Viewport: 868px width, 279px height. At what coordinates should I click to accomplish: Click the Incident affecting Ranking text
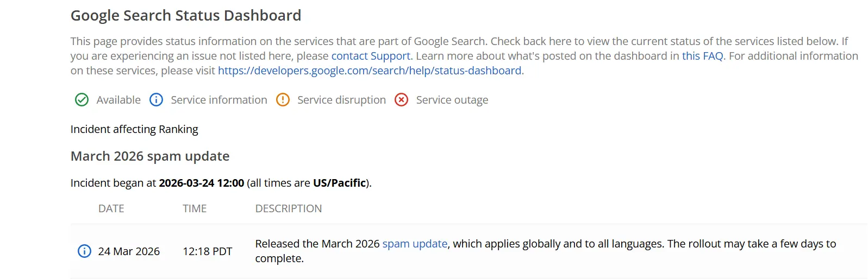tap(134, 129)
